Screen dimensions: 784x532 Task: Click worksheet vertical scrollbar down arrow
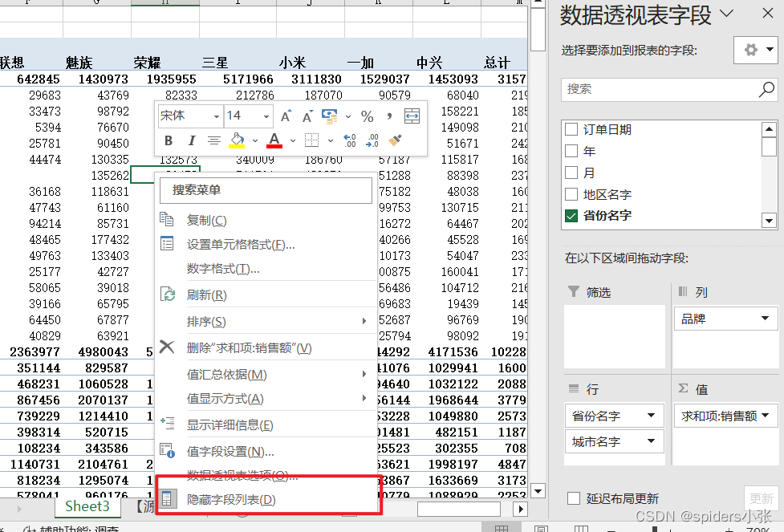538,490
